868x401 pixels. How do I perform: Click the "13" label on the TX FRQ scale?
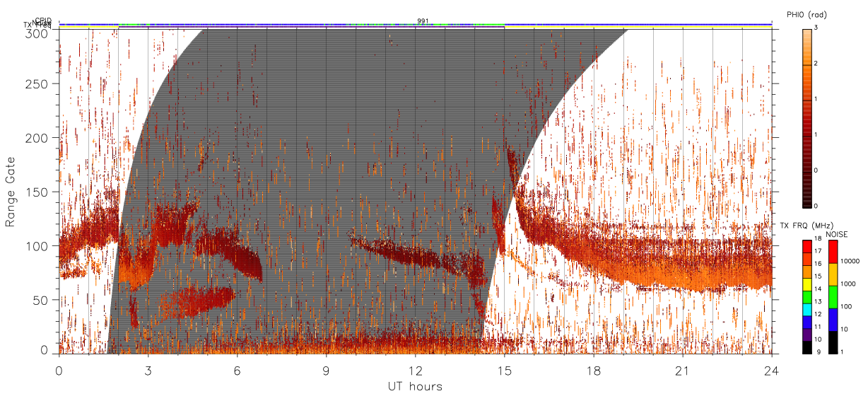pyautogui.click(x=819, y=301)
